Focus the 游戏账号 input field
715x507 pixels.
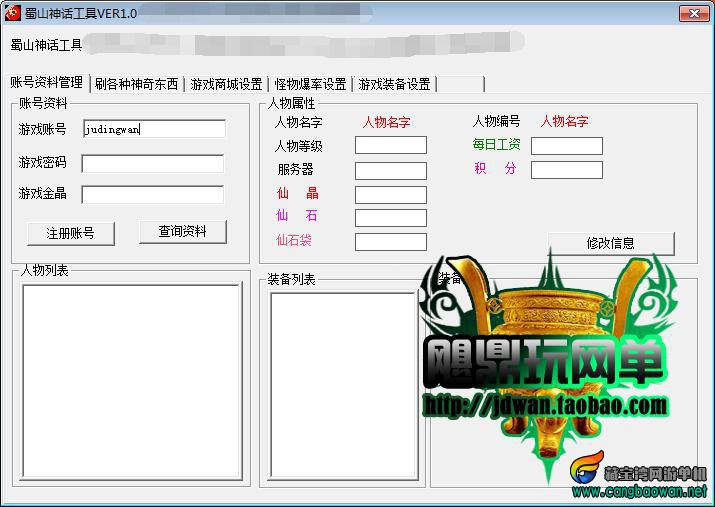[154, 129]
